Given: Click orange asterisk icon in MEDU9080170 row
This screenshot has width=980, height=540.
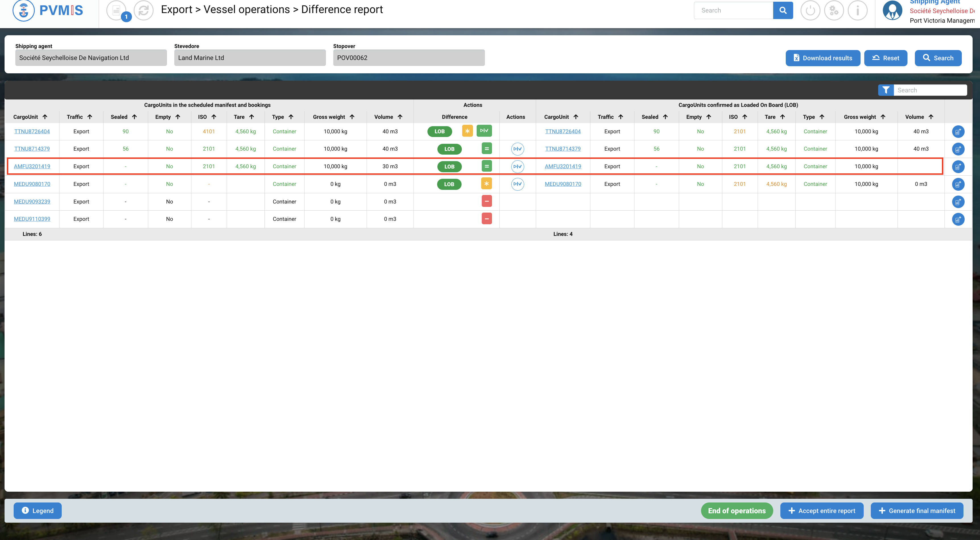Looking at the screenshot, I should click(486, 184).
